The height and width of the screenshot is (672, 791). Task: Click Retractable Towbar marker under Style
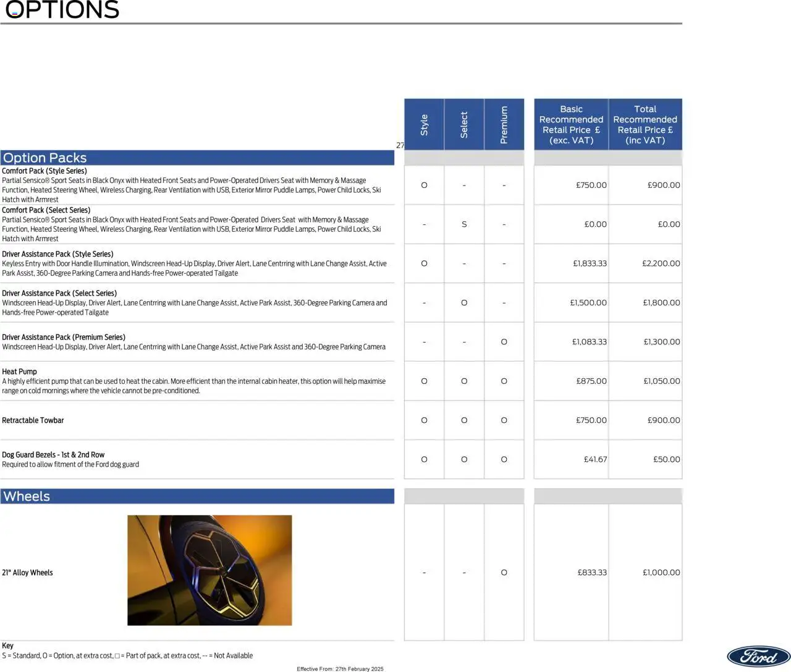tap(424, 420)
